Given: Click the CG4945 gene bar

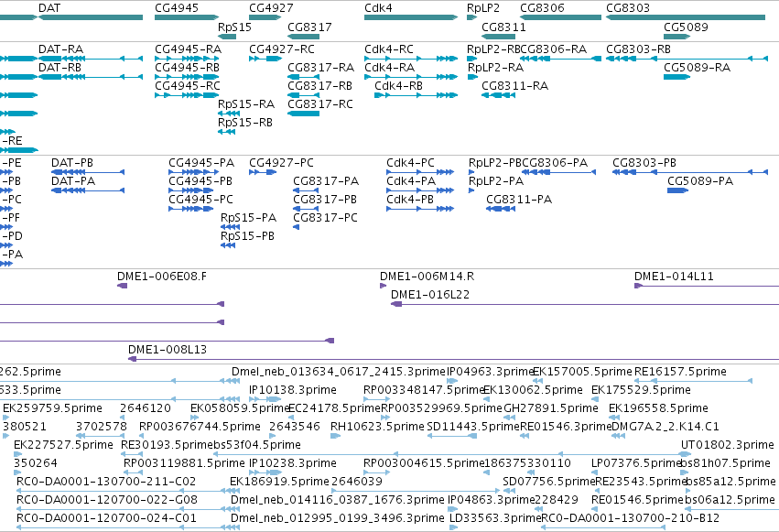Looking at the screenshot, I should pos(187,17).
